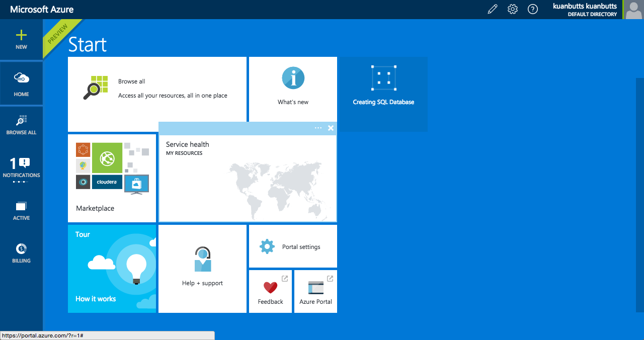Click the Azure Portal label text
This screenshot has width=644, height=340.
point(315,302)
